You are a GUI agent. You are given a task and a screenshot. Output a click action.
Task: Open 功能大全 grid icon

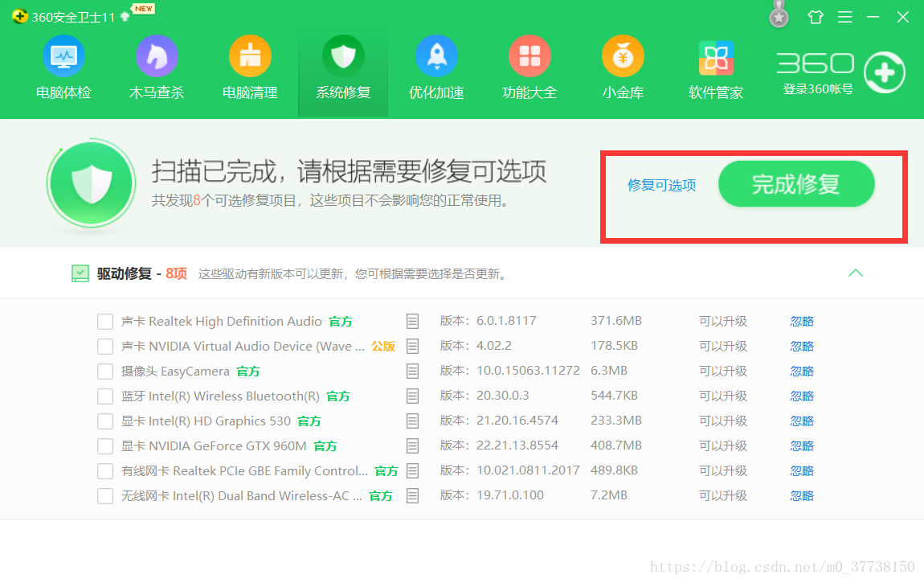pos(529,56)
